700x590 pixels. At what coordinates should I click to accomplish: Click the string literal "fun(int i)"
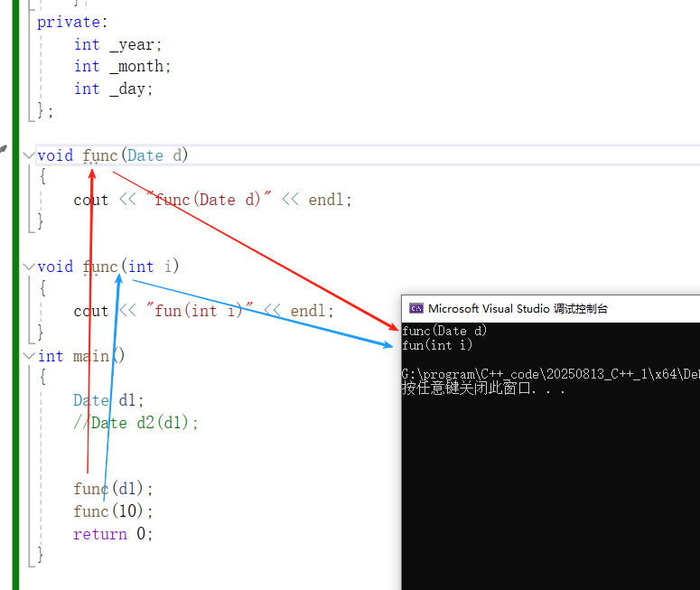coord(200,310)
